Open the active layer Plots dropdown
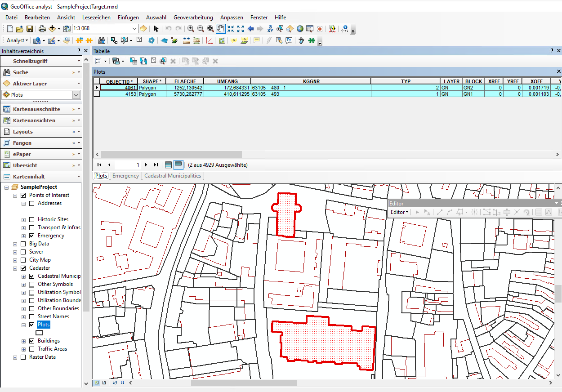The image size is (562, 392). coord(76,95)
